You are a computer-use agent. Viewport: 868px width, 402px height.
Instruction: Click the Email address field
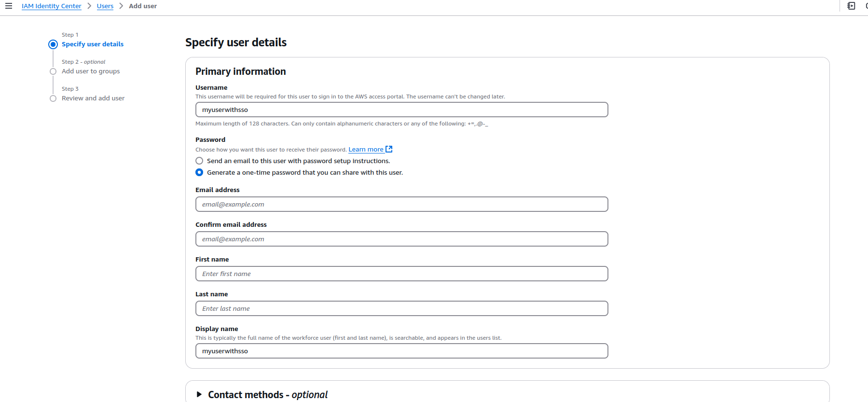click(401, 204)
